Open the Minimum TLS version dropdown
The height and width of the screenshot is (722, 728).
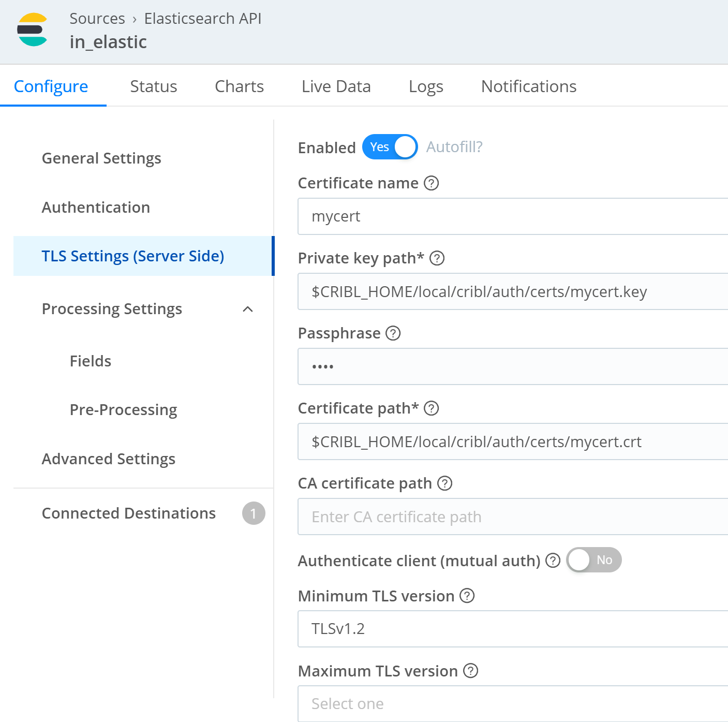(512, 629)
